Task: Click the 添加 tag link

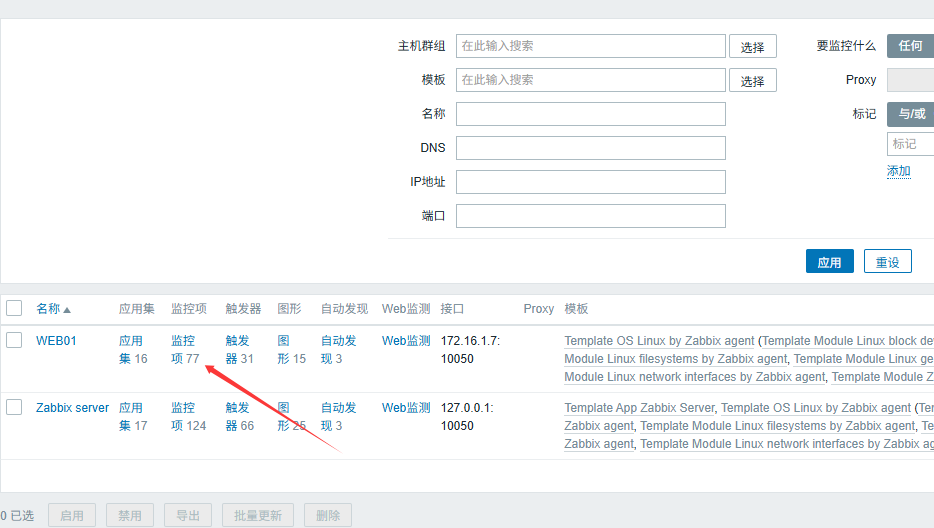Action: pyautogui.click(x=898, y=172)
